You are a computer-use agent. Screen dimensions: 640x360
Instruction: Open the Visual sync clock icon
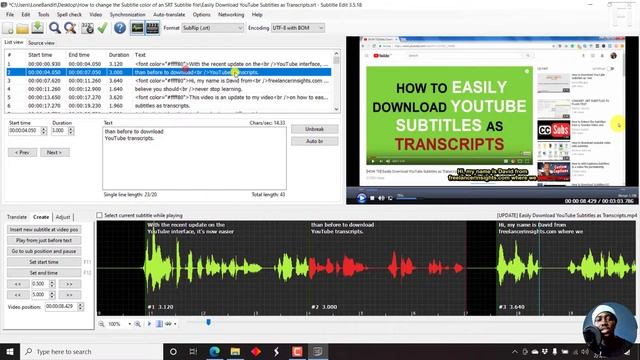[87, 28]
